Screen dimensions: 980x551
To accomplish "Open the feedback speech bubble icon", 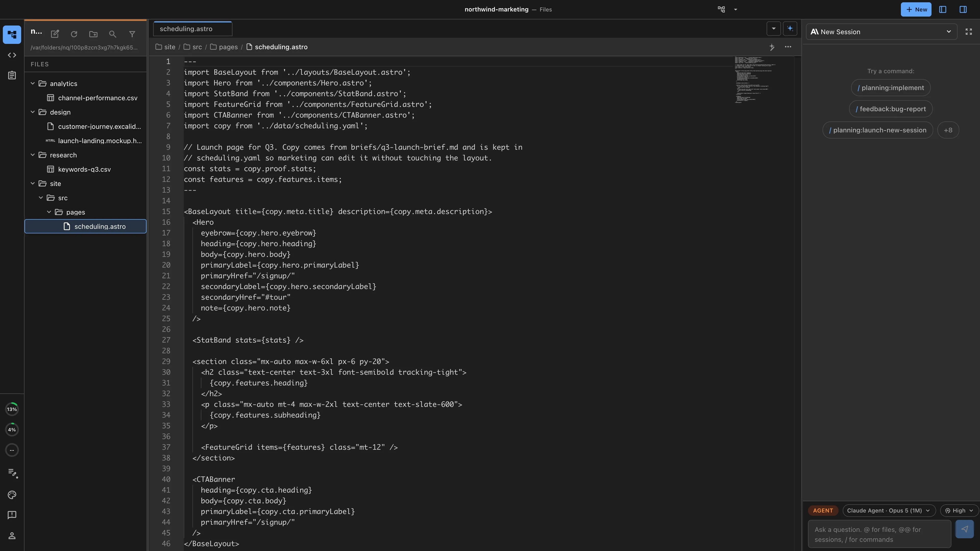I will [x=12, y=515].
